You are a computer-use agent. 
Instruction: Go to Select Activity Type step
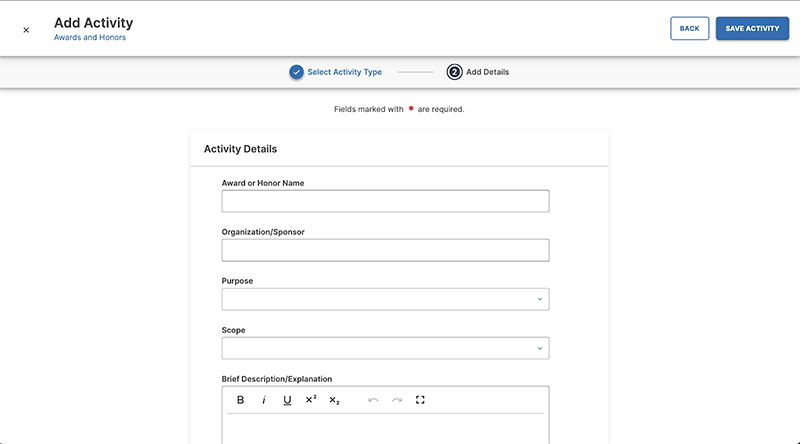point(344,72)
